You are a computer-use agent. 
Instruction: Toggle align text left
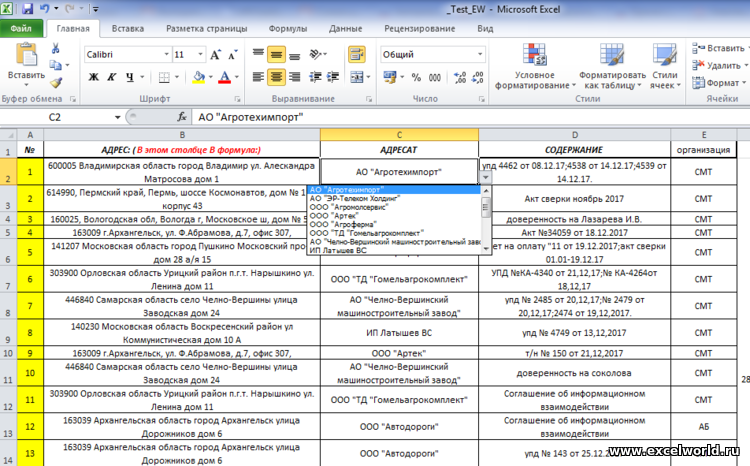pyautogui.click(x=258, y=77)
